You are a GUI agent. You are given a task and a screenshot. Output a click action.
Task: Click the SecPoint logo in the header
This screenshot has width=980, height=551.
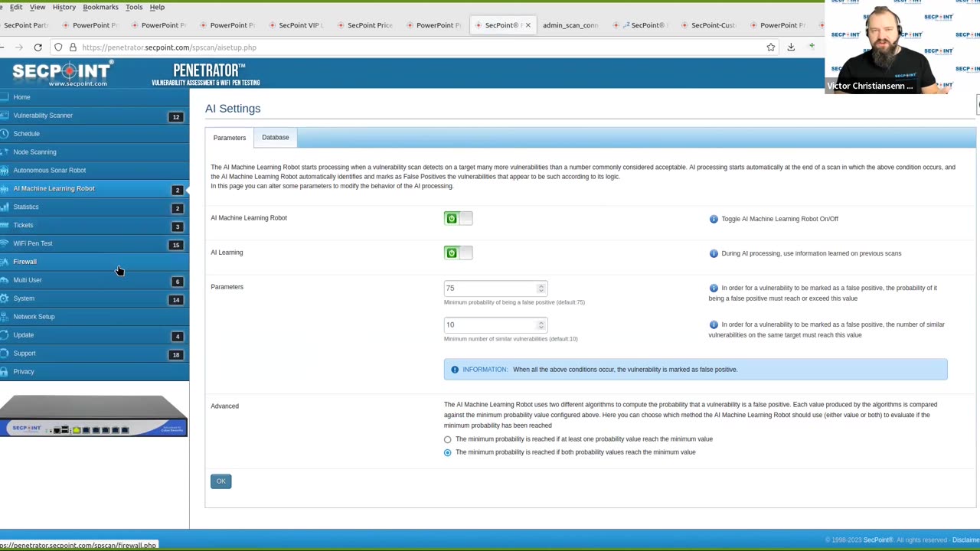[61, 73]
